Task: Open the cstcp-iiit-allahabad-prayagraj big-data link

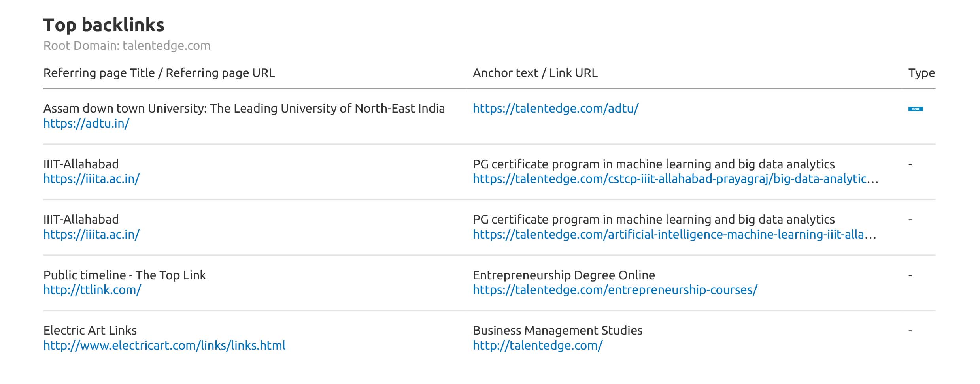Action: 675,179
